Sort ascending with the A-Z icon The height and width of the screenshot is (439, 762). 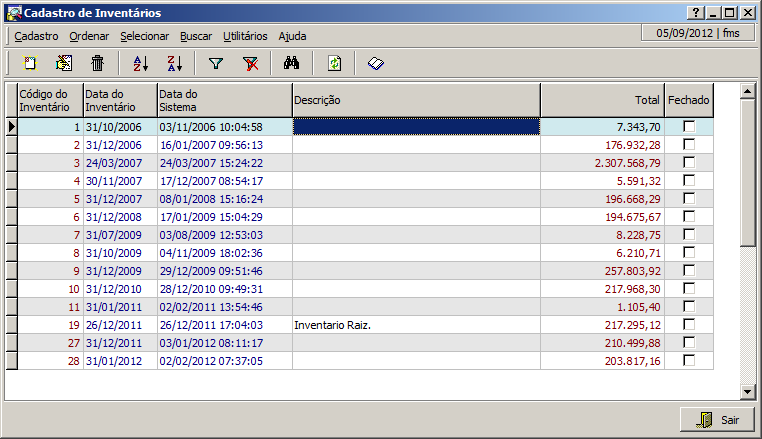coord(141,64)
